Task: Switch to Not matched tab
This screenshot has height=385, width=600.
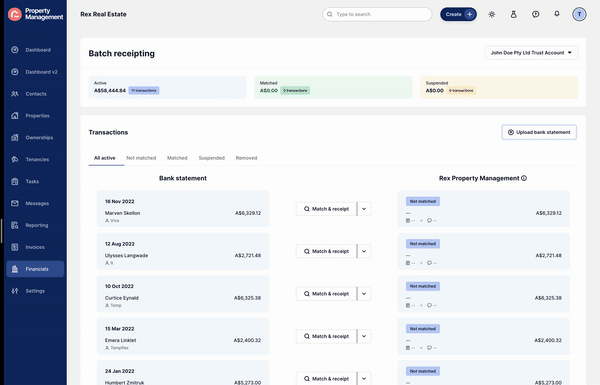Action: click(141, 158)
